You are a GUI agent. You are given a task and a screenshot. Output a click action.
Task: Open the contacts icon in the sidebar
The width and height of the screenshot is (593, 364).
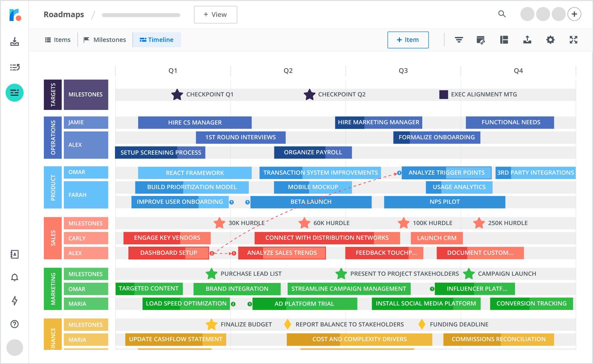(x=14, y=254)
